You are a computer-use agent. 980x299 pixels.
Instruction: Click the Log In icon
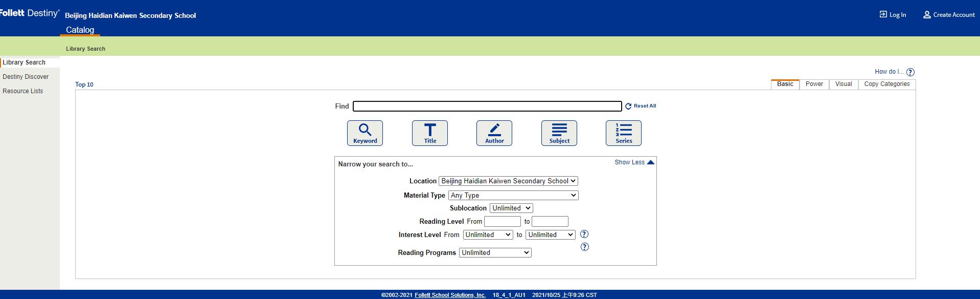click(883, 14)
